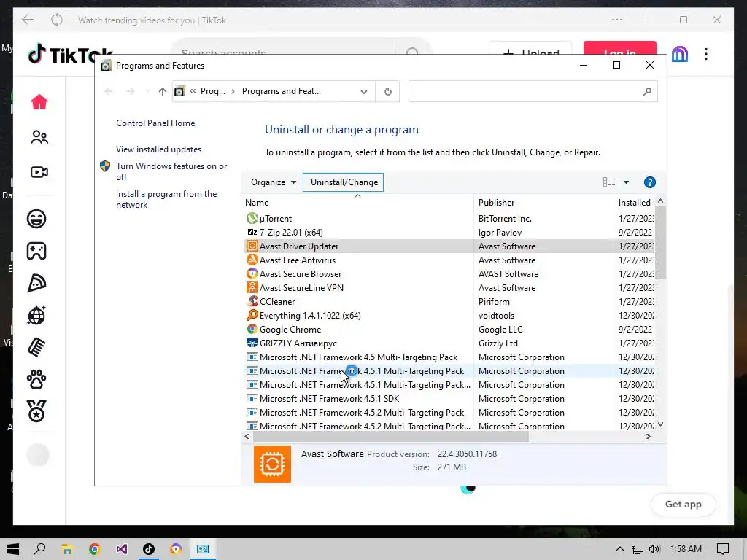
Task: Open the Organize dropdown menu
Action: point(274,182)
